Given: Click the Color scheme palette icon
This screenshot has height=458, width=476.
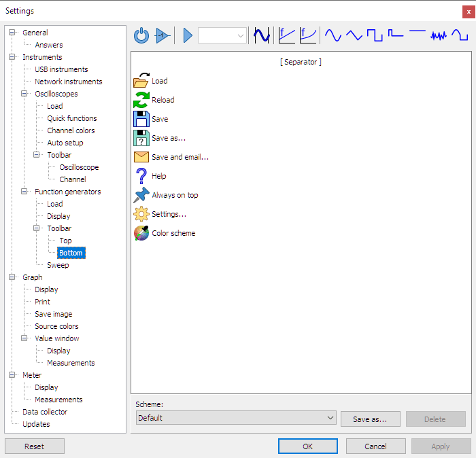Looking at the screenshot, I should [x=141, y=233].
